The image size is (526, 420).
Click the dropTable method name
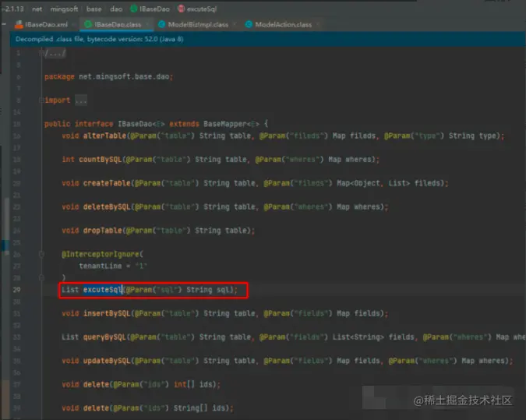[x=102, y=231]
